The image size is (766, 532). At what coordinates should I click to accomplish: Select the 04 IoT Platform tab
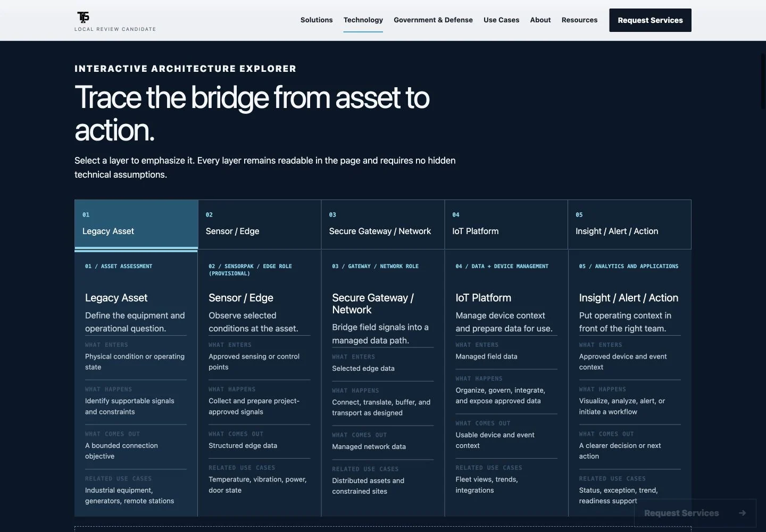(x=506, y=224)
